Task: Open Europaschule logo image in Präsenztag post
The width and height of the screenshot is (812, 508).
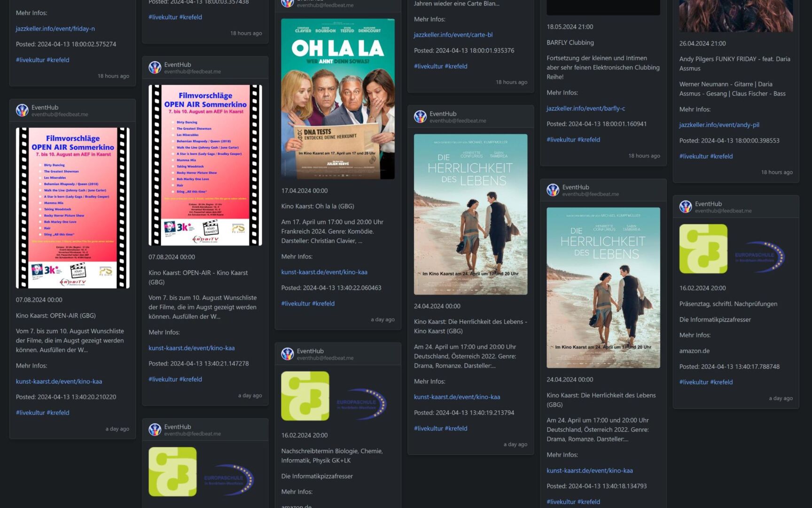Action: (x=736, y=249)
